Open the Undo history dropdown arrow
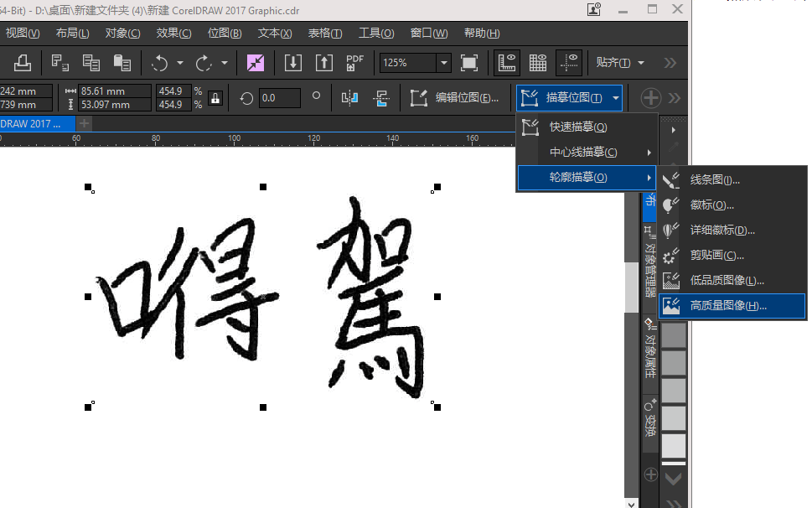Image resolution: width=812 pixels, height=508 pixels. tap(179, 63)
